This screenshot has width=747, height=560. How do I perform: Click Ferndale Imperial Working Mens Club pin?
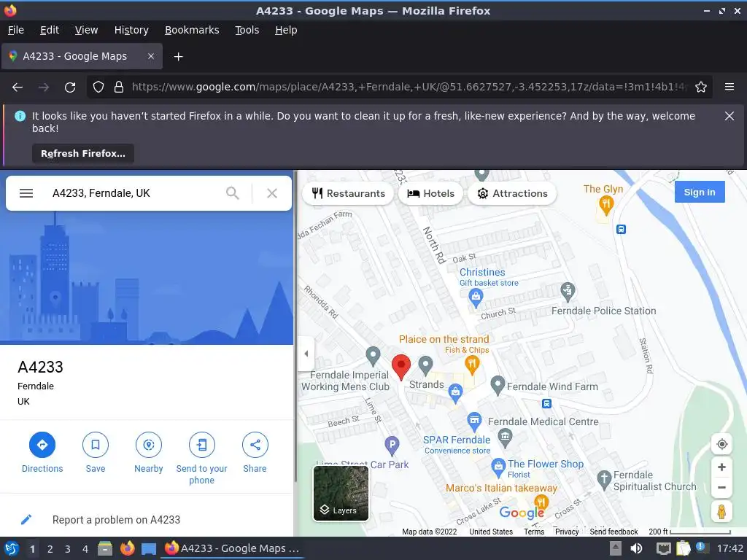click(373, 356)
